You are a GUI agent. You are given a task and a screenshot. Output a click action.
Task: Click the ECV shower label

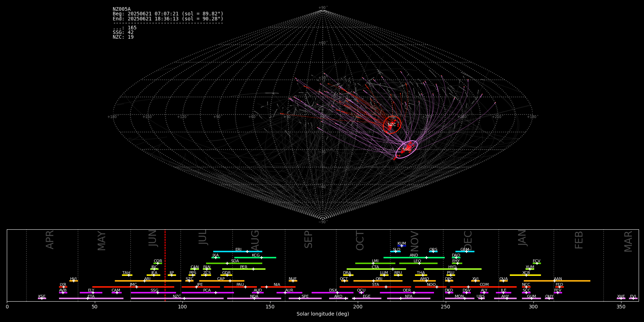[x=536, y=261]
